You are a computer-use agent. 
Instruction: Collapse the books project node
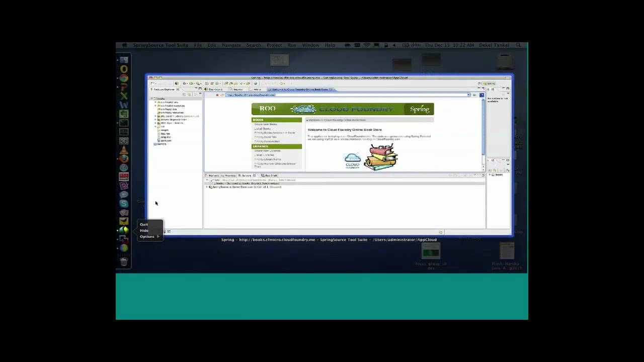pos(152,99)
